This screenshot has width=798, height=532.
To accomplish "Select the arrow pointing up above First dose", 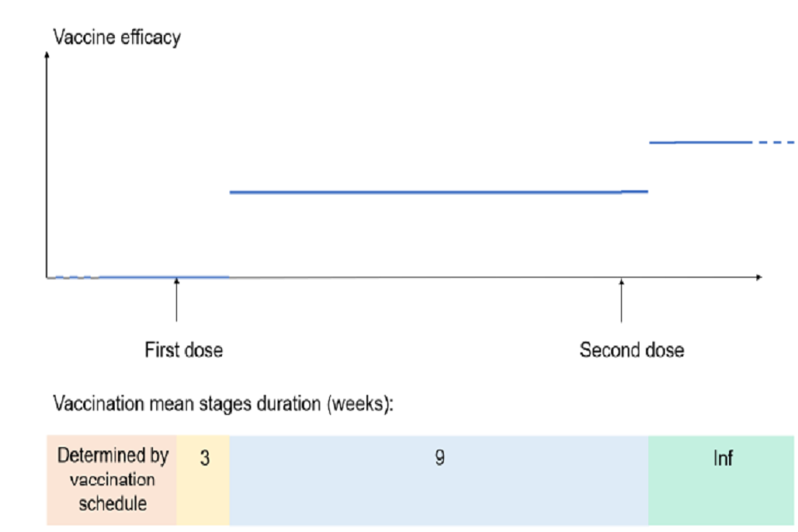I will tap(176, 299).
